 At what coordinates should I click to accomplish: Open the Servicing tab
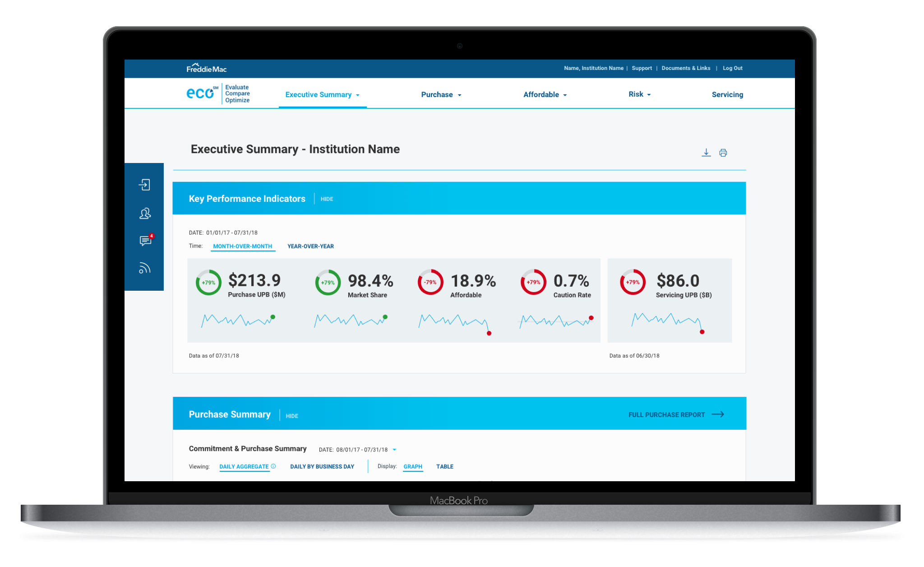click(x=727, y=95)
